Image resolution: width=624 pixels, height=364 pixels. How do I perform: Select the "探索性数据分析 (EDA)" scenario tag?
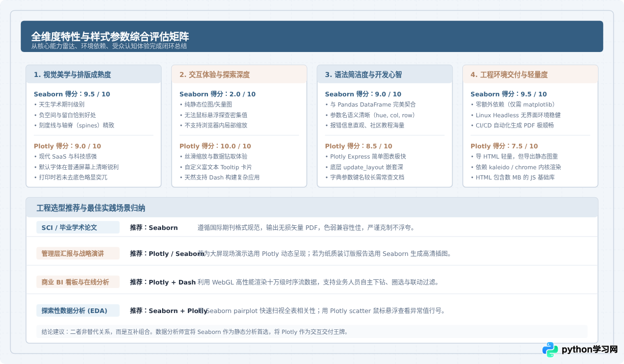pos(78,310)
